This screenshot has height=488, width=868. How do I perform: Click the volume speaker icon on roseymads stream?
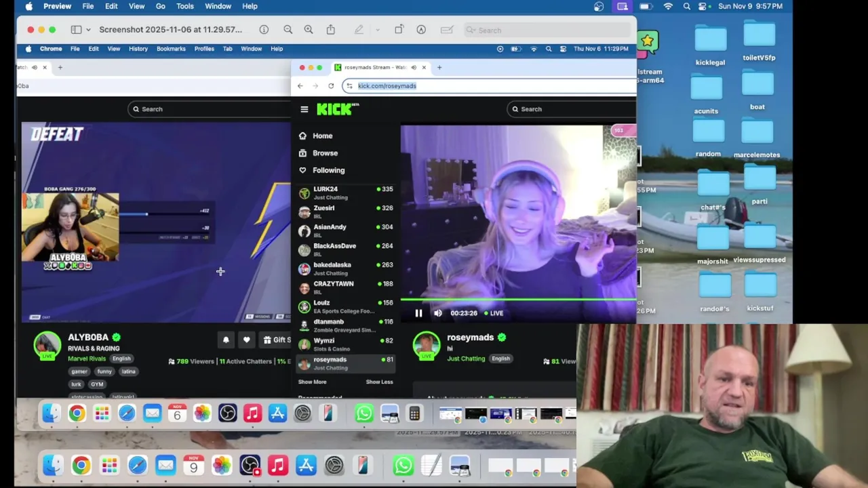pyautogui.click(x=437, y=313)
